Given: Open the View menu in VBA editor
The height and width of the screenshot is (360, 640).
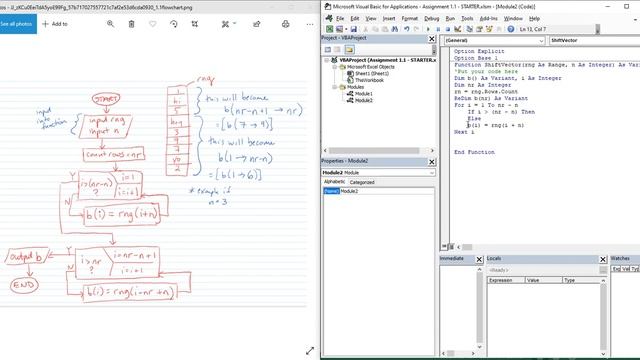Looking at the screenshot, I should (x=371, y=18).
